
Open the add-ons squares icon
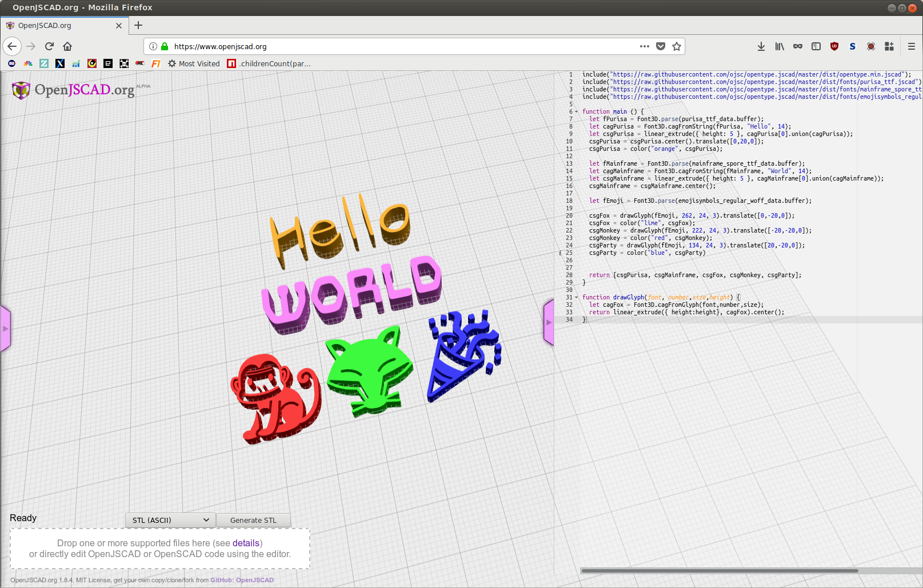tap(889, 46)
